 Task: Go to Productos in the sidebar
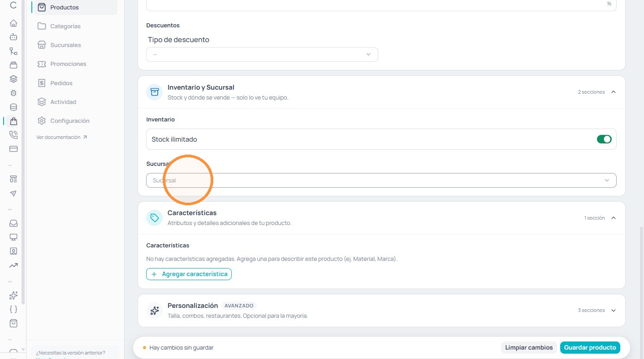[x=75, y=8]
